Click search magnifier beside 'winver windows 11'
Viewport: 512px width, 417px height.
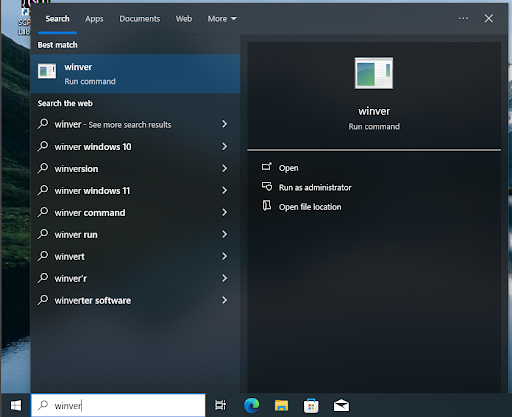(43, 190)
